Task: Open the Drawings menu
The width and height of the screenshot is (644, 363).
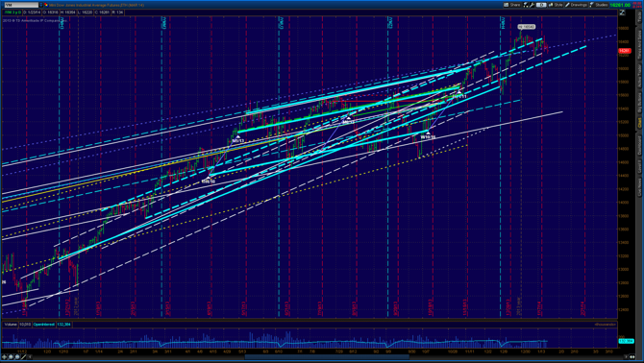Action: click(x=576, y=5)
